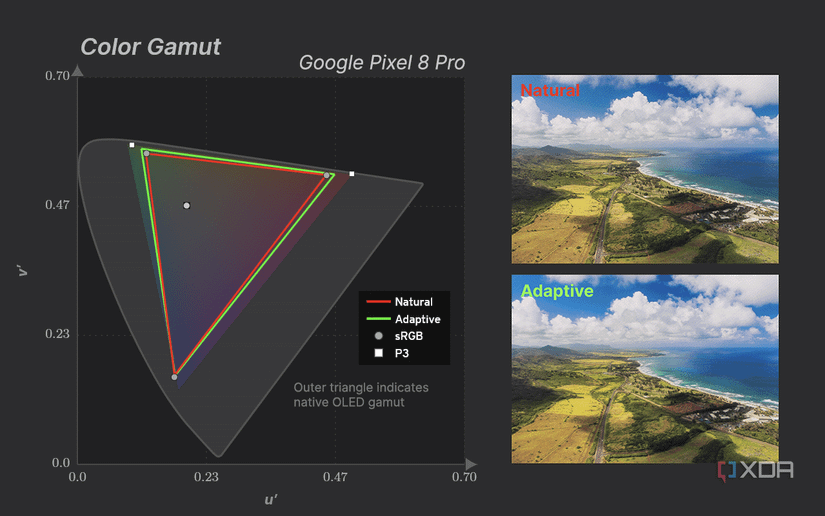Screen dimensions: 825x516
Task: Click the 0.0 tick on the u' axis
Action: (x=77, y=477)
